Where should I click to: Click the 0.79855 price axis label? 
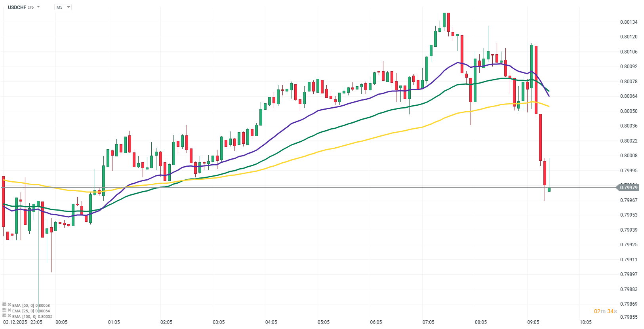(x=629, y=317)
